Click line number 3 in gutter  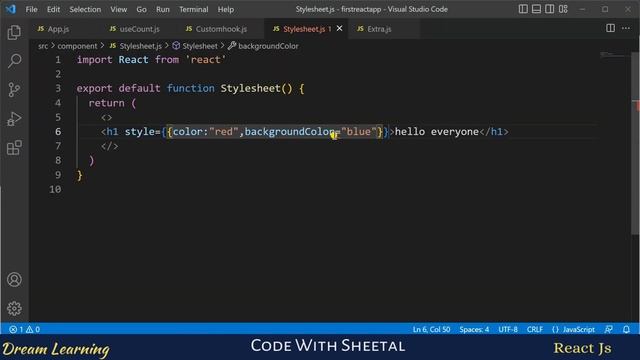pyautogui.click(x=58, y=88)
